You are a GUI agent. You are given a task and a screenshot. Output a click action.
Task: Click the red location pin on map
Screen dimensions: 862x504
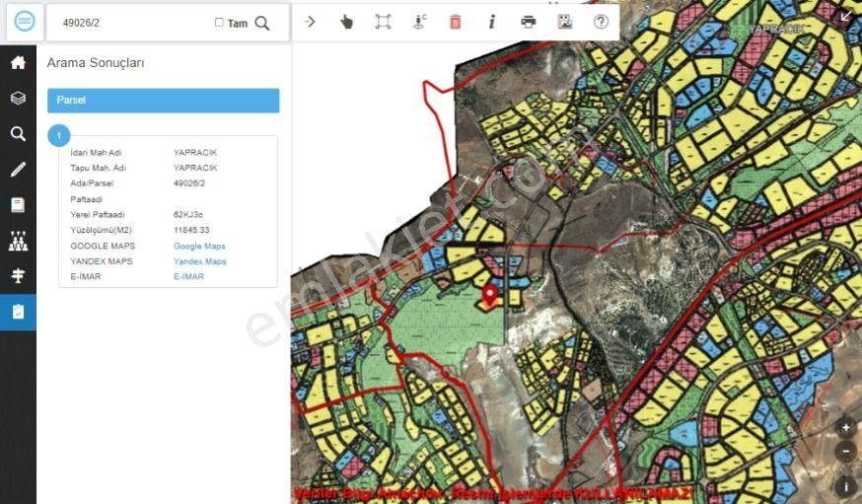click(489, 295)
